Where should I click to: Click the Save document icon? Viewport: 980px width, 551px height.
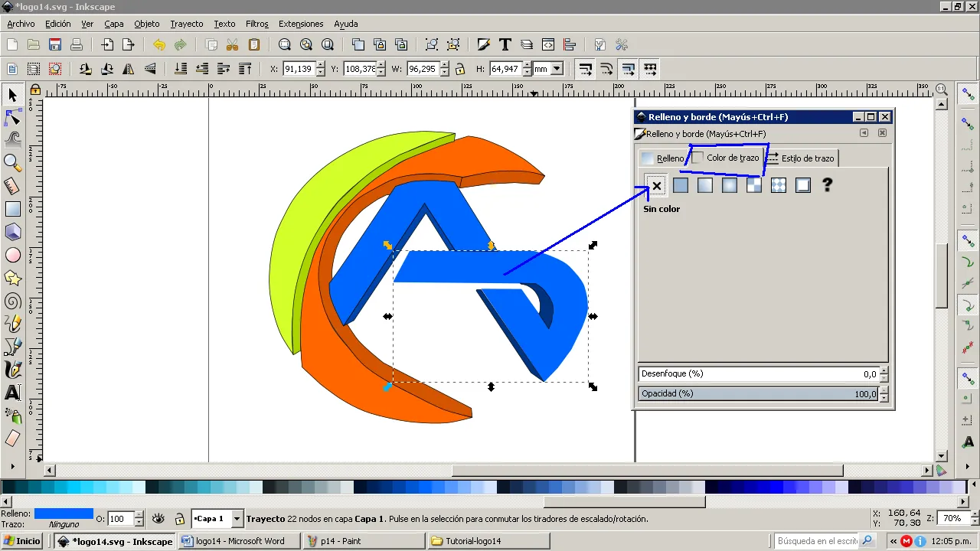55,44
